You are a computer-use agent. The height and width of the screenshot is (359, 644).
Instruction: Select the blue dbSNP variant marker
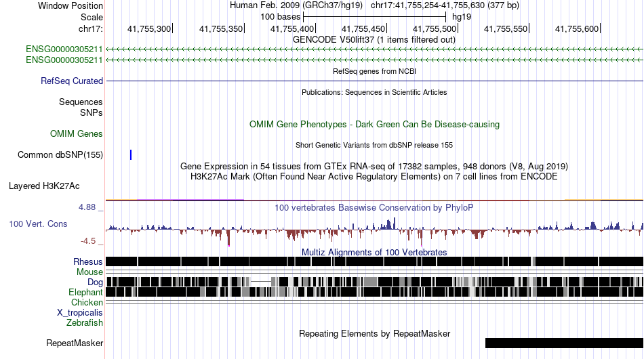coord(131,154)
